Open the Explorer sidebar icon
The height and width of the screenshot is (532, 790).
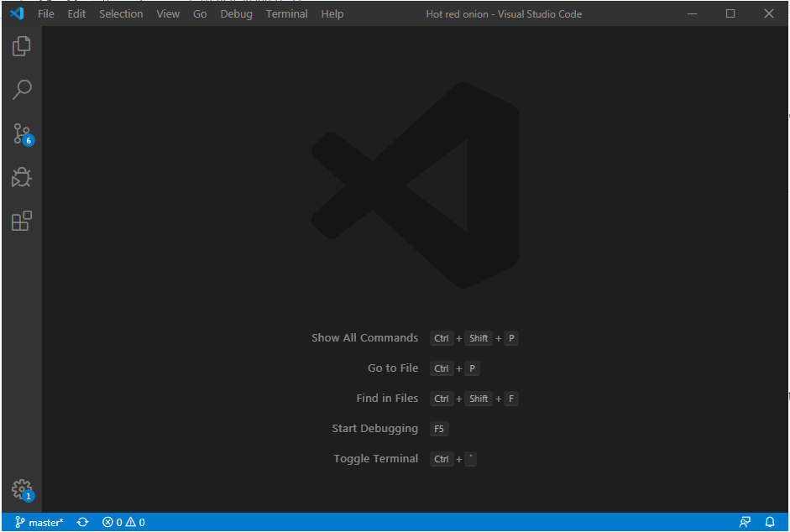click(20, 46)
